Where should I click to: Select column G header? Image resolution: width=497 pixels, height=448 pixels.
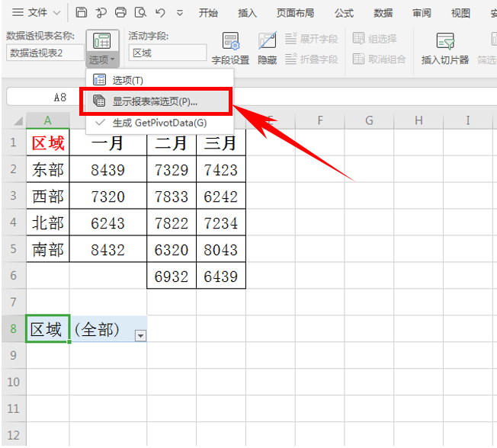(369, 120)
